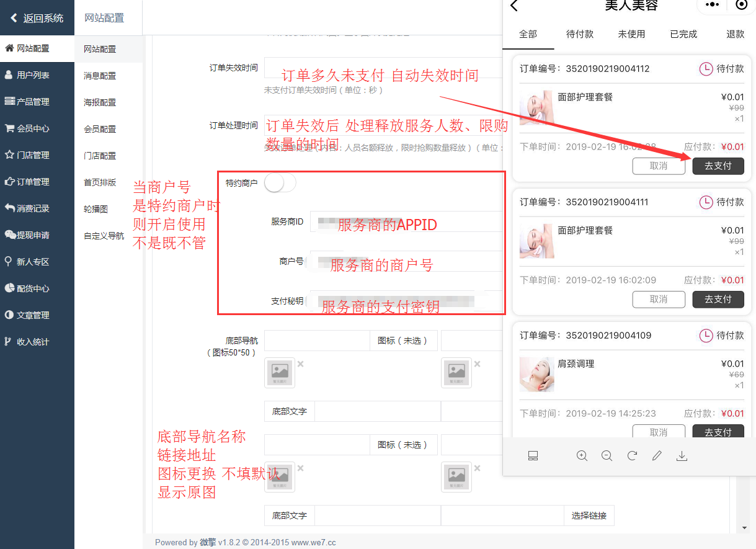Click the hand icon beside 订单管理

pyautogui.click(x=9, y=181)
